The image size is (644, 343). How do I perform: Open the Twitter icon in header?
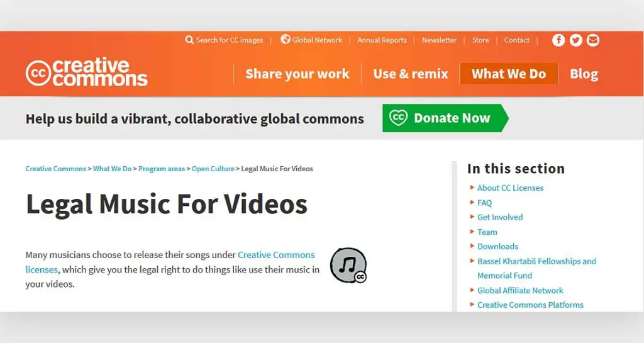coord(575,40)
